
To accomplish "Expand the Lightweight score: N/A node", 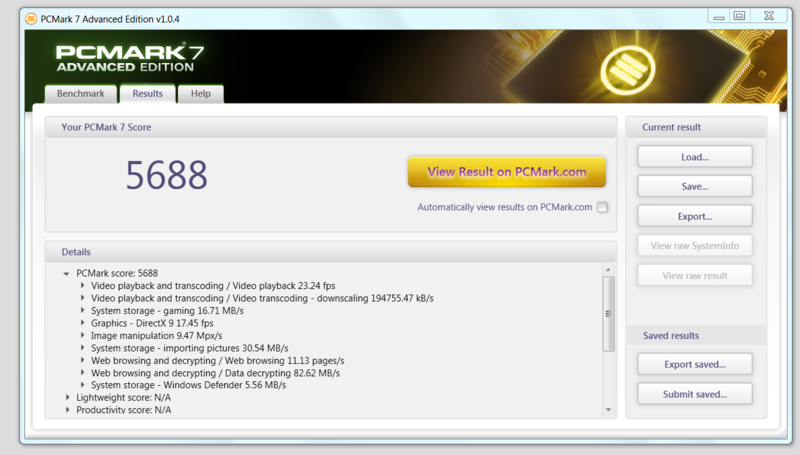I will point(67,397).
